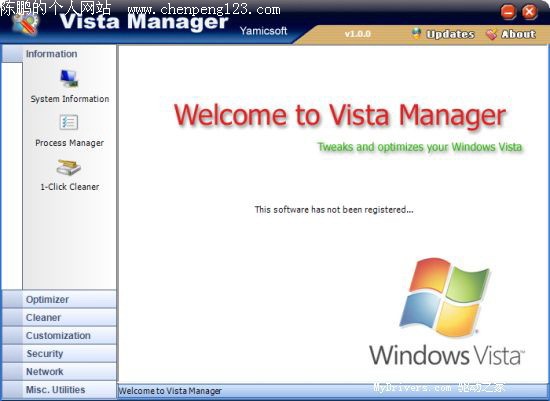Viewport: 550px width, 401px height.
Task: Click the not registered notice text
Action: [334, 209]
